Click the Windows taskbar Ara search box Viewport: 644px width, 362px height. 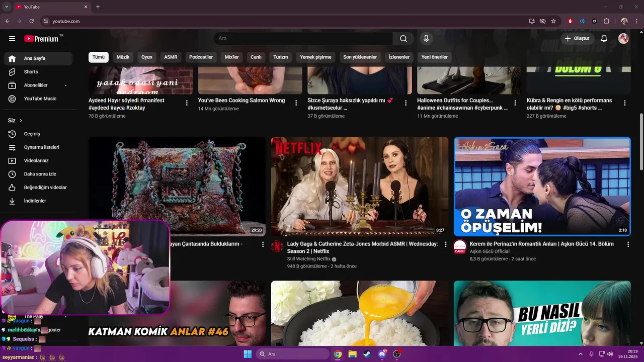(x=293, y=354)
